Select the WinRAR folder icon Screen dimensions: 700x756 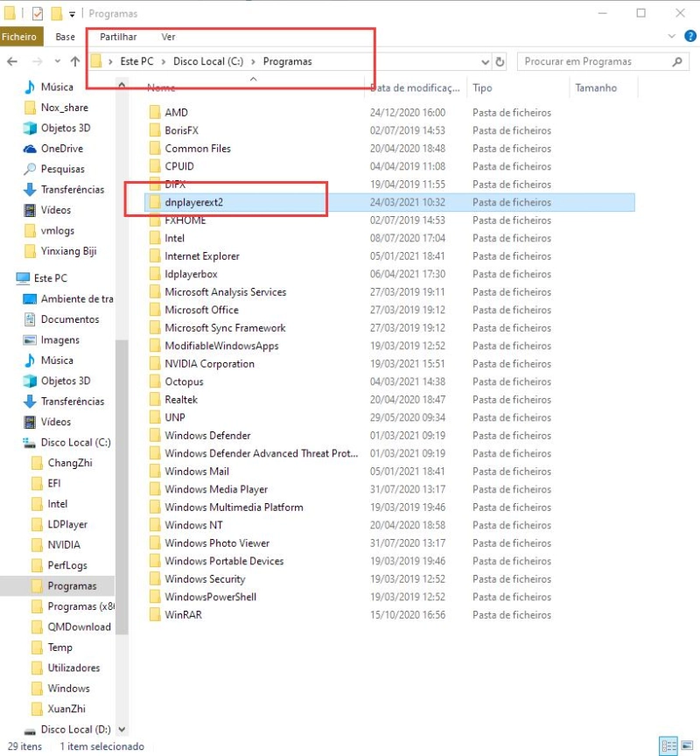pos(154,615)
